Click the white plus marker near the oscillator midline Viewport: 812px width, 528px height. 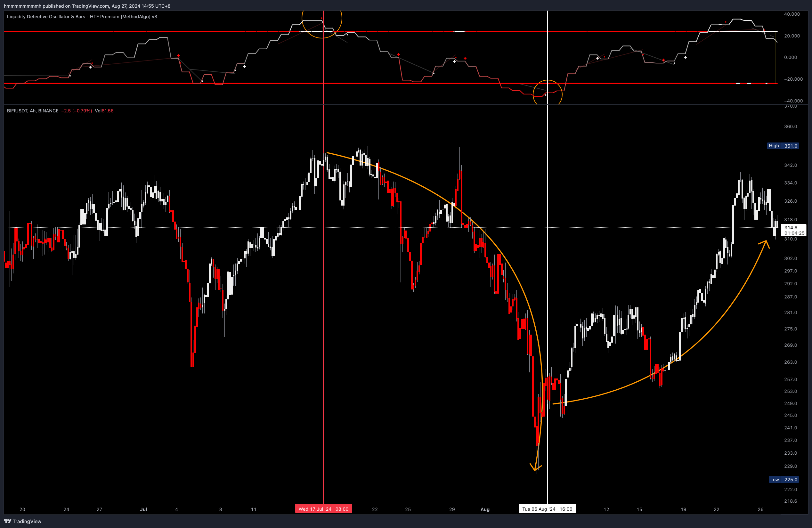point(245,67)
